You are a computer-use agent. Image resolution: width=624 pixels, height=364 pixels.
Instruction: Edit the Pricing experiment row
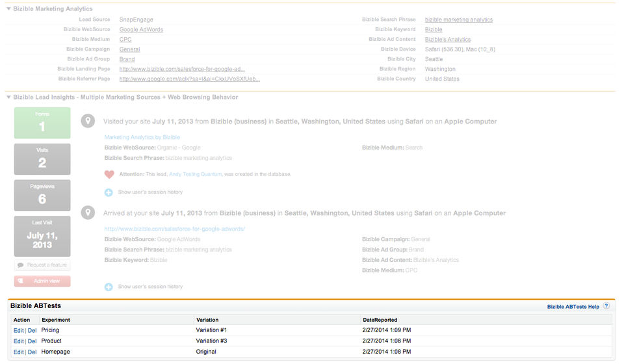point(18,331)
